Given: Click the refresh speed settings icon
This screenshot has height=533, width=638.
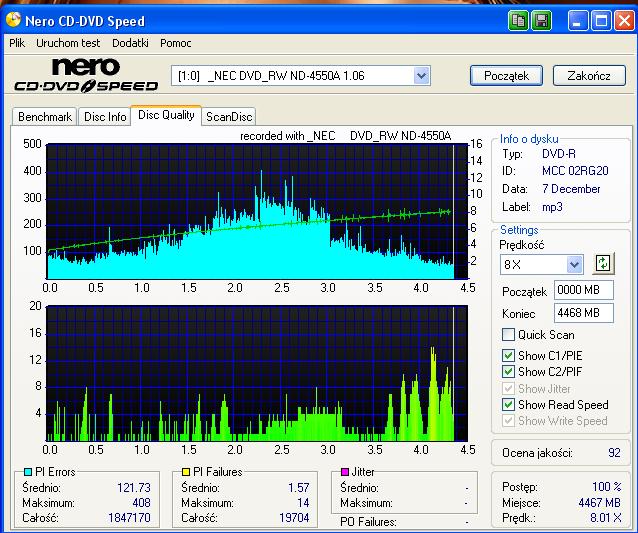Looking at the screenshot, I should pos(603,263).
